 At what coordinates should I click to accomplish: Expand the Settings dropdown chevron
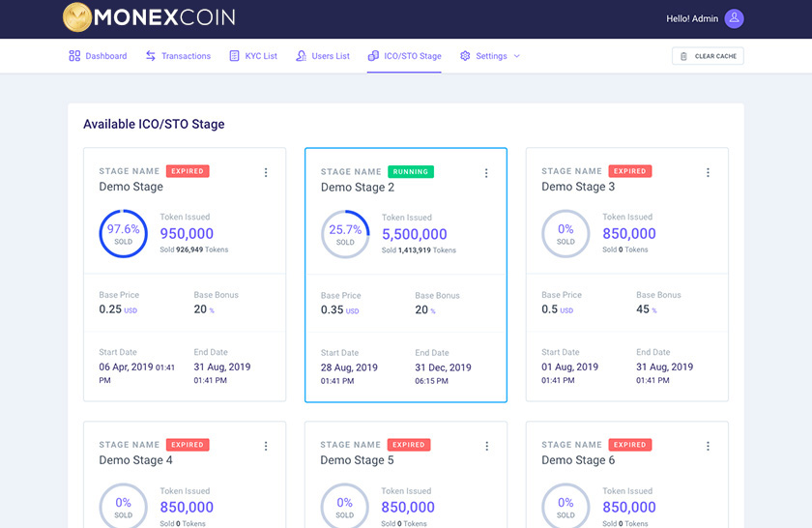pyautogui.click(x=516, y=56)
